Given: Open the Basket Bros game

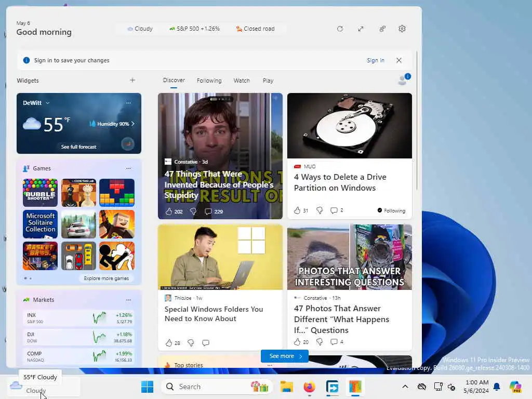Looking at the screenshot, I should click(40, 256).
